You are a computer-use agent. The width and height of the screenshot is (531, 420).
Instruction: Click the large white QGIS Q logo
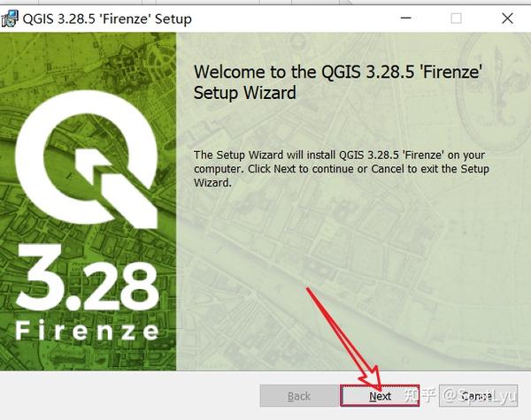point(87,159)
